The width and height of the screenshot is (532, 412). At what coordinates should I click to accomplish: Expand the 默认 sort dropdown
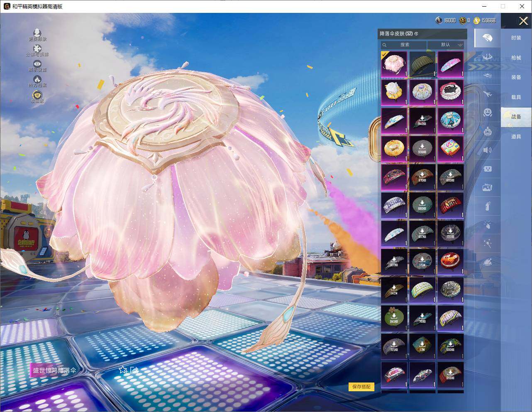[x=446, y=45]
